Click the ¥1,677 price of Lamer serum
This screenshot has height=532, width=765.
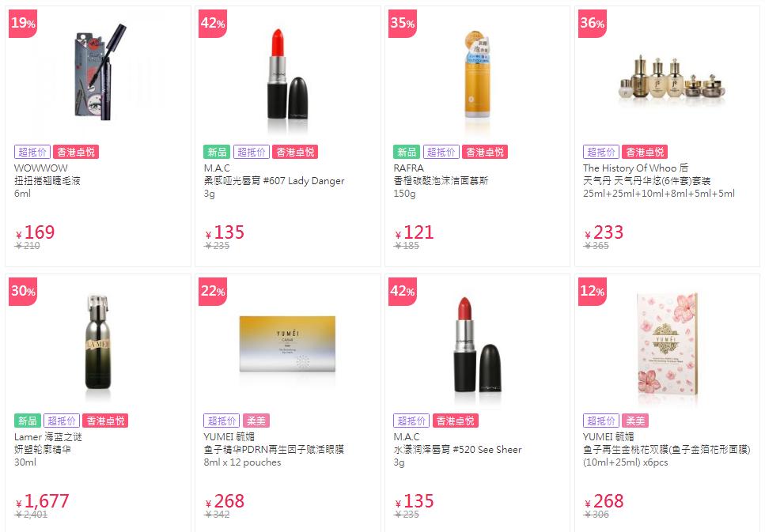pos(43,501)
